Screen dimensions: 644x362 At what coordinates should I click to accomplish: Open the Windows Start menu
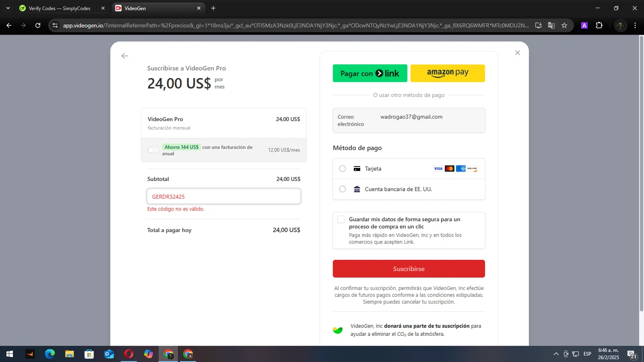point(9,354)
